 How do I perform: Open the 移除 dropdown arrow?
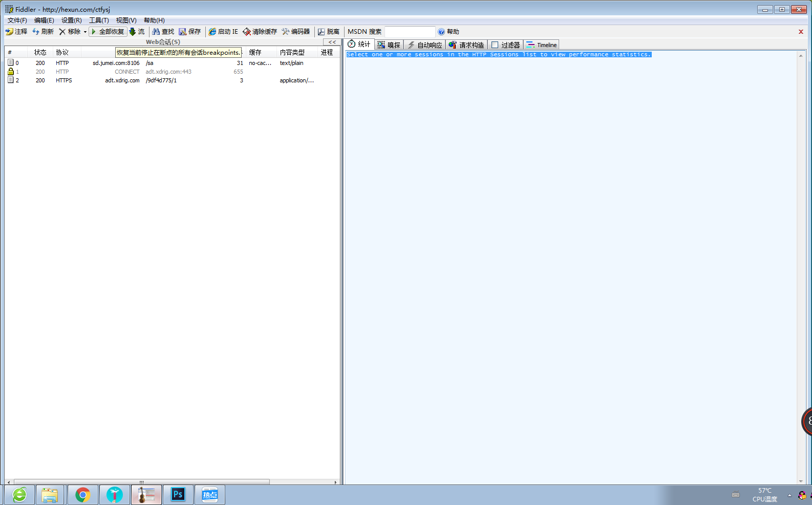coord(85,32)
